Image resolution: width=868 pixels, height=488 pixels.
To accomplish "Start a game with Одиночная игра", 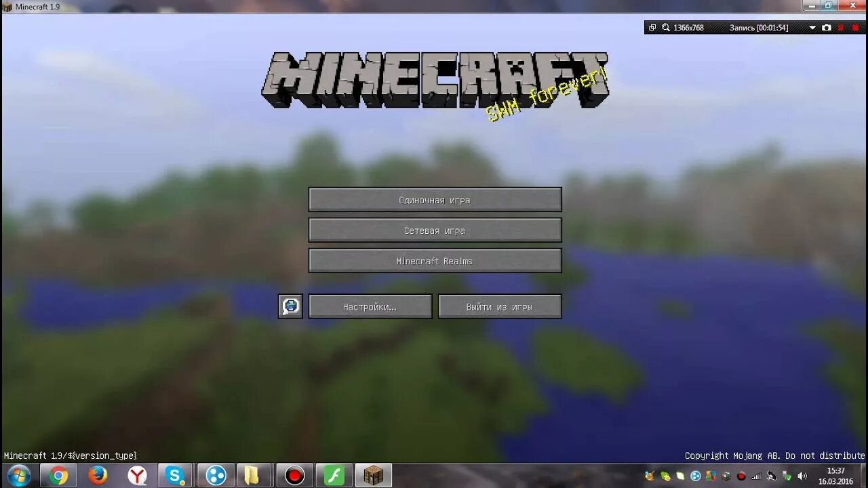I will tap(435, 200).
